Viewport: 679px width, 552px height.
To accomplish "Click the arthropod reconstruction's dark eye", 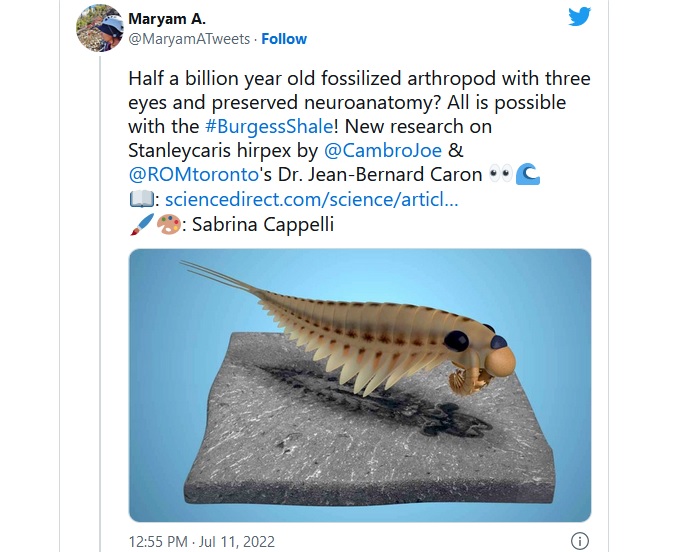I will coord(456,341).
